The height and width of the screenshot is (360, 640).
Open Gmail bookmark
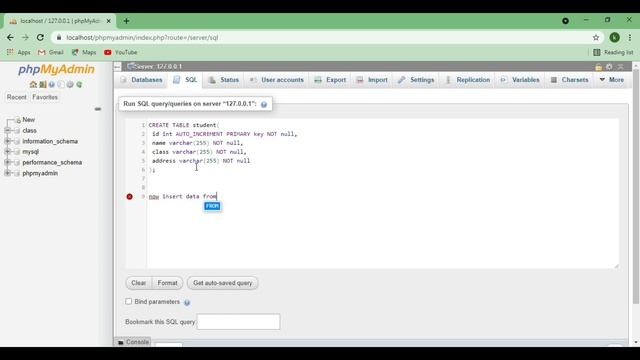tap(51, 52)
